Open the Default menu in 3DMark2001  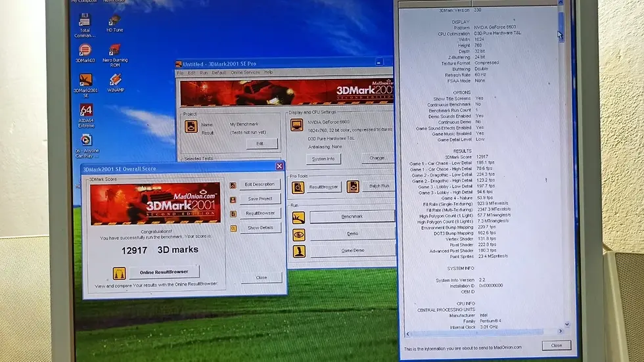219,73
